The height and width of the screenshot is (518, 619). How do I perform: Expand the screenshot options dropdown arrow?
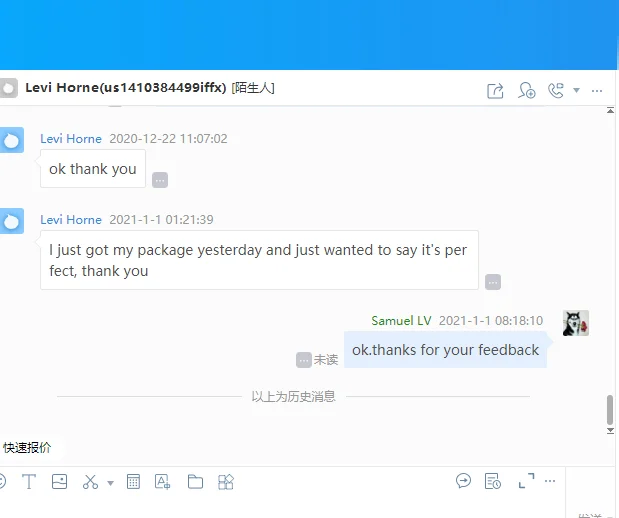tap(111, 483)
